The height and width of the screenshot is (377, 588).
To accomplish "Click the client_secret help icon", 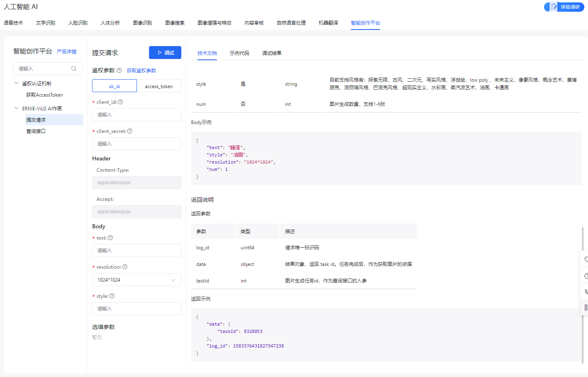I will click(130, 131).
